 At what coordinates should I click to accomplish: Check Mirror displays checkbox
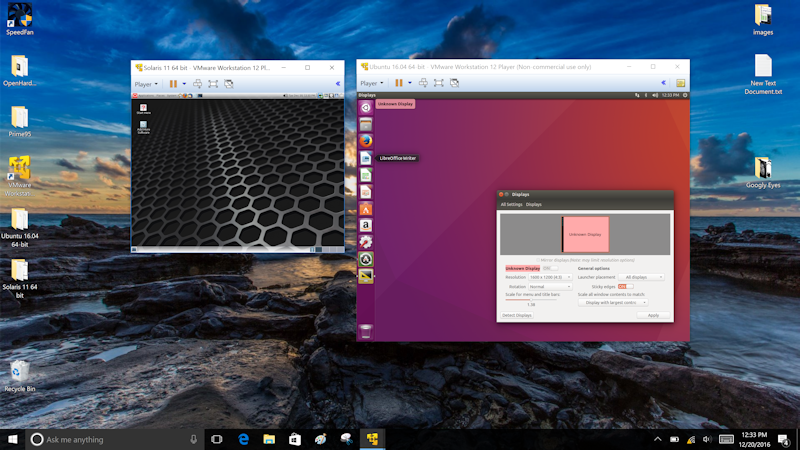[538, 260]
